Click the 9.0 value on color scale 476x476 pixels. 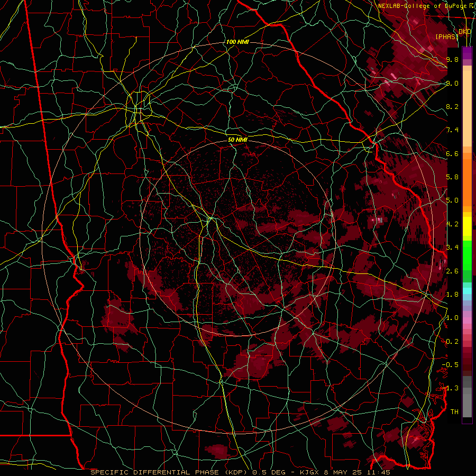coord(452,83)
